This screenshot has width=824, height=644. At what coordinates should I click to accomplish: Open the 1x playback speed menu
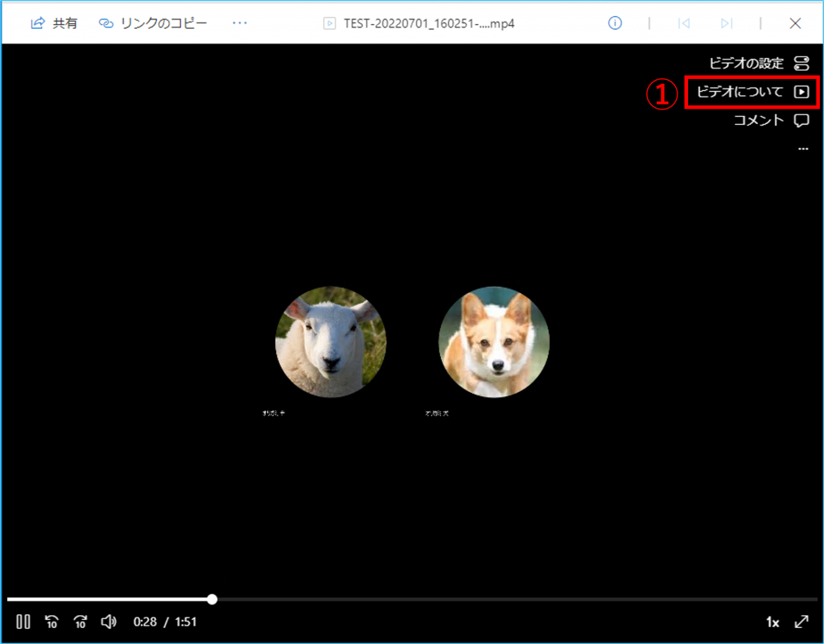772,622
